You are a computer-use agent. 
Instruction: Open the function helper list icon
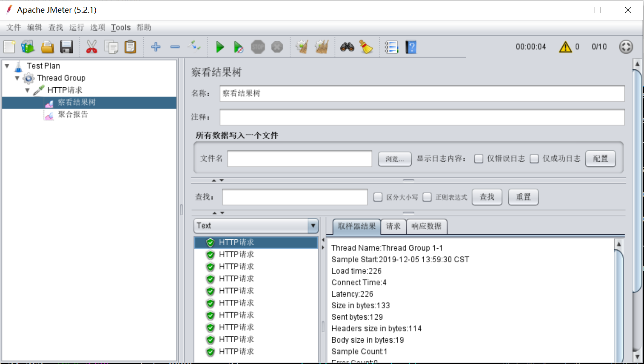(x=391, y=47)
